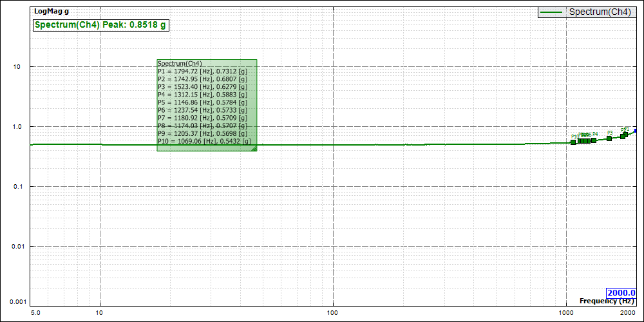Screen dimensions: 644x322
Task: Click the Spectrum(Ch4) legend label
Action: click(x=599, y=12)
